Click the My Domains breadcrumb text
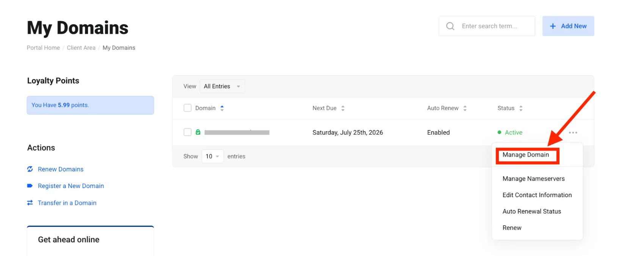The image size is (644, 256). tap(119, 48)
